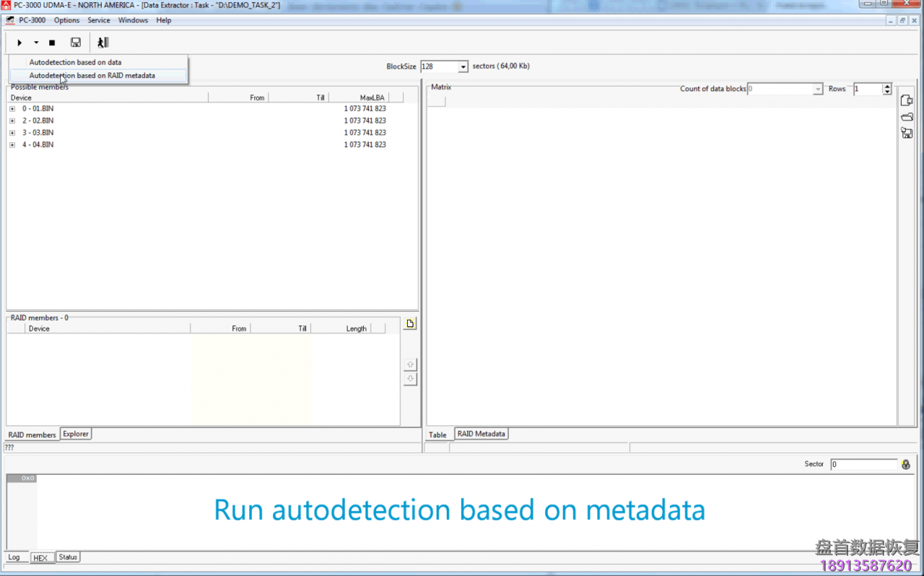Choose Autodetection based on data

[75, 62]
